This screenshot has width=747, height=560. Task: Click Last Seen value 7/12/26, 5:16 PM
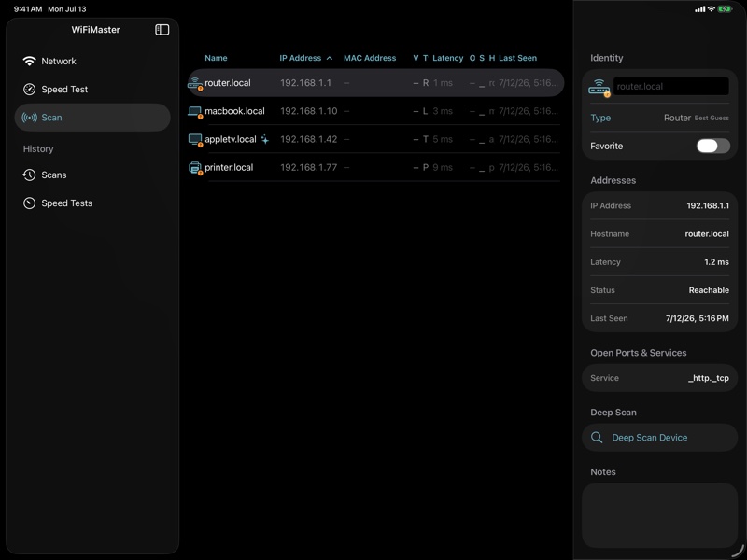[697, 318]
